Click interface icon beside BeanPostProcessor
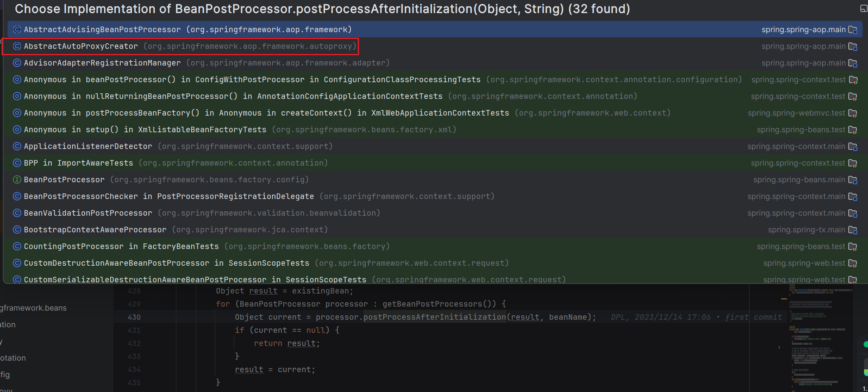This screenshot has width=868, height=392. pyautogui.click(x=17, y=180)
